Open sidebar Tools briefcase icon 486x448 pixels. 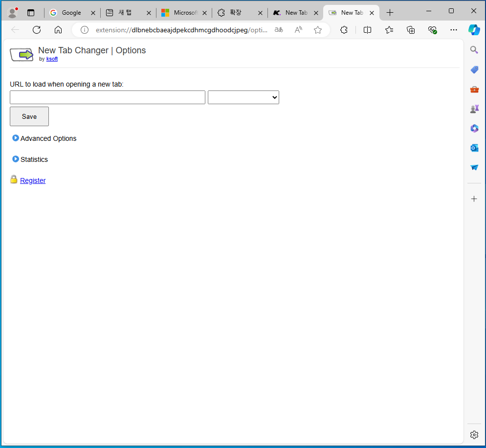pos(474,90)
